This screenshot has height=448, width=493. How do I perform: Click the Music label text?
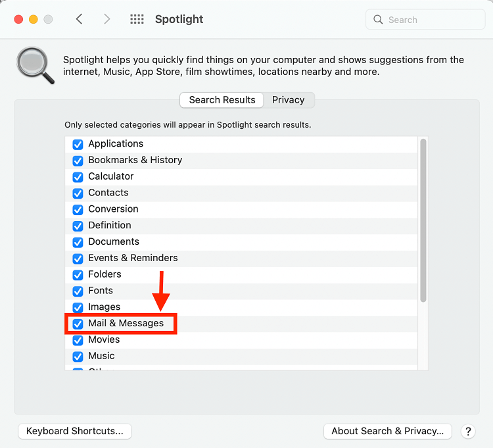point(101,356)
